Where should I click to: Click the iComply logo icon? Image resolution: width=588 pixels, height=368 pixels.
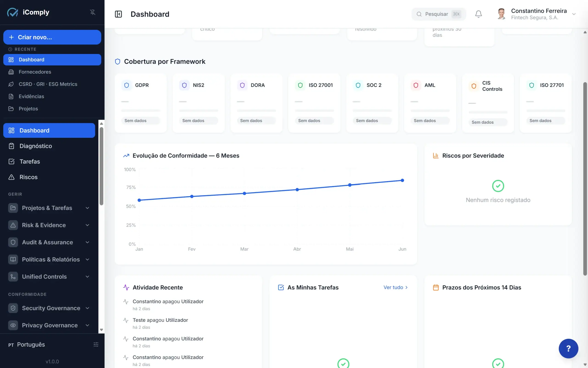12,12
